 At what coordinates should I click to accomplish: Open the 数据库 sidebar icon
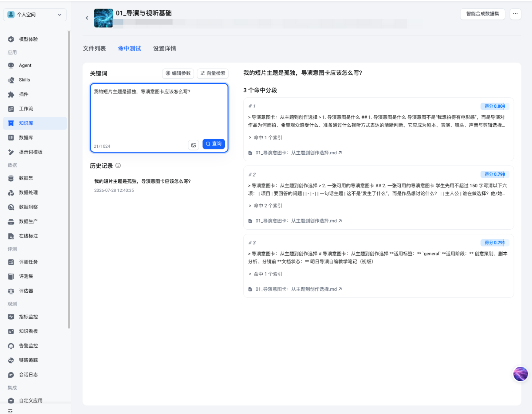11,138
